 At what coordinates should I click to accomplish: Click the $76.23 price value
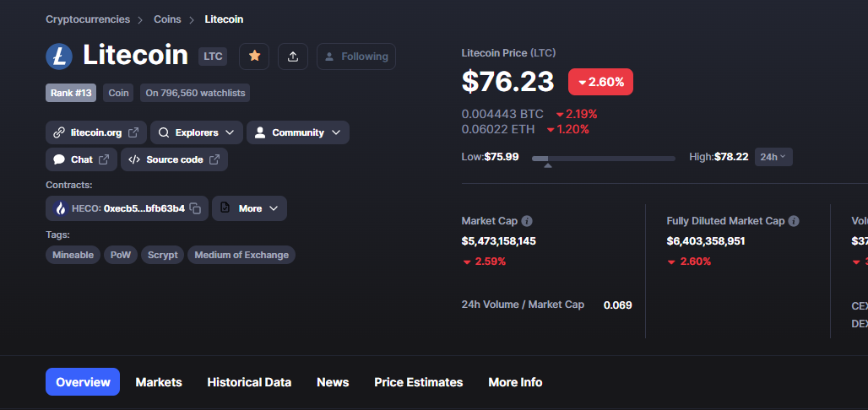[x=508, y=82]
